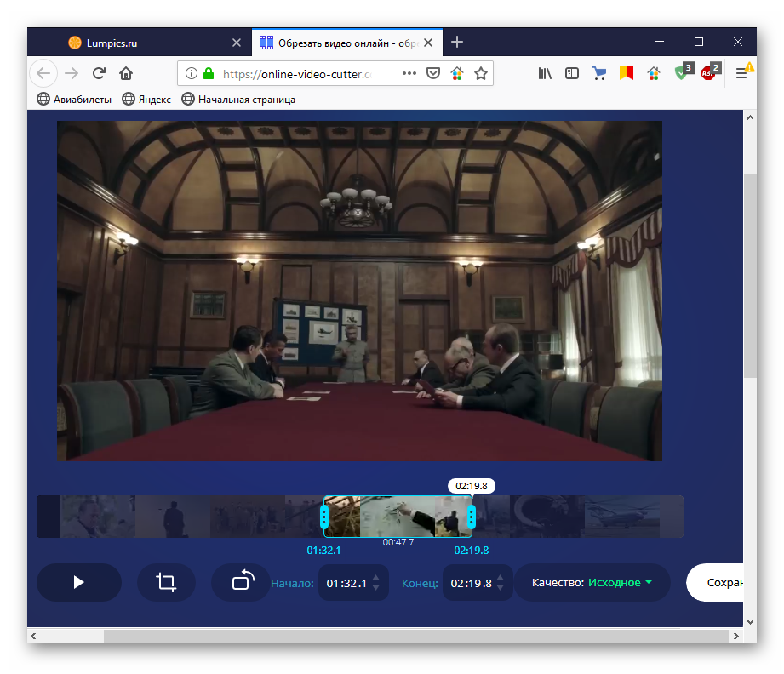Select the crop frame tool
Image resolution: width=784 pixels, height=674 pixels.
coord(166,582)
